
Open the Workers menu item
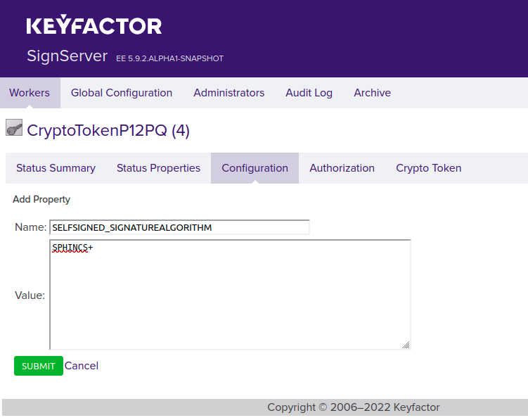click(x=30, y=93)
